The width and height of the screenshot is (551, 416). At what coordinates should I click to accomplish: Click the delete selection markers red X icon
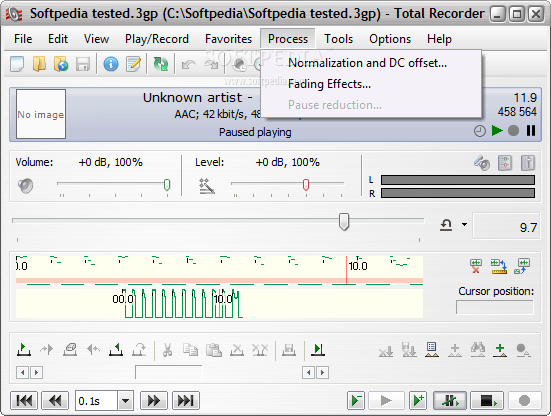point(476,266)
